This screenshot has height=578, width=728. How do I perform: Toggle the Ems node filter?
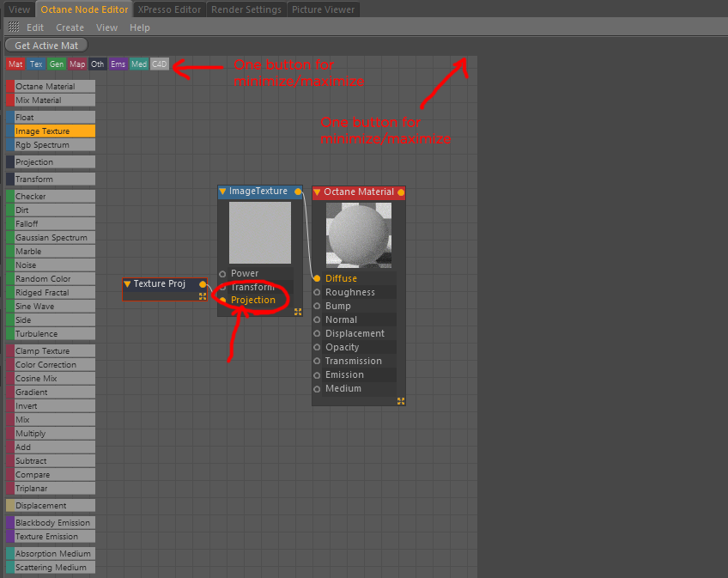118,64
